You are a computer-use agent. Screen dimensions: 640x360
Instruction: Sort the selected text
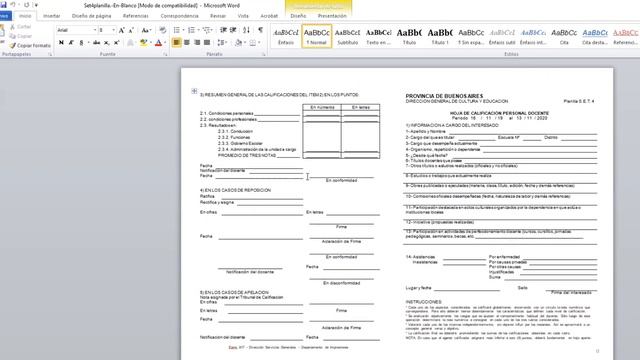(x=246, y=30)
